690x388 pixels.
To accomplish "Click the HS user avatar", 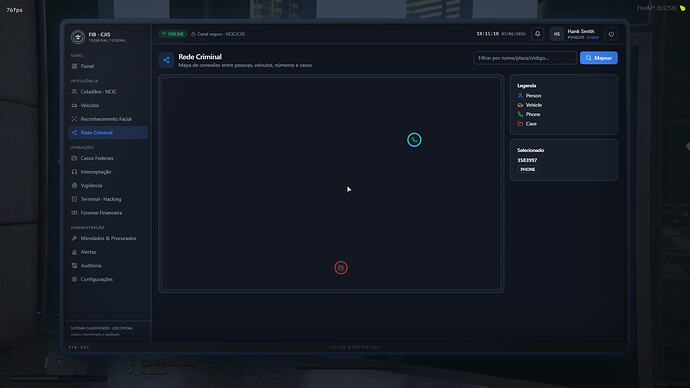I will [x=557, y=34].
